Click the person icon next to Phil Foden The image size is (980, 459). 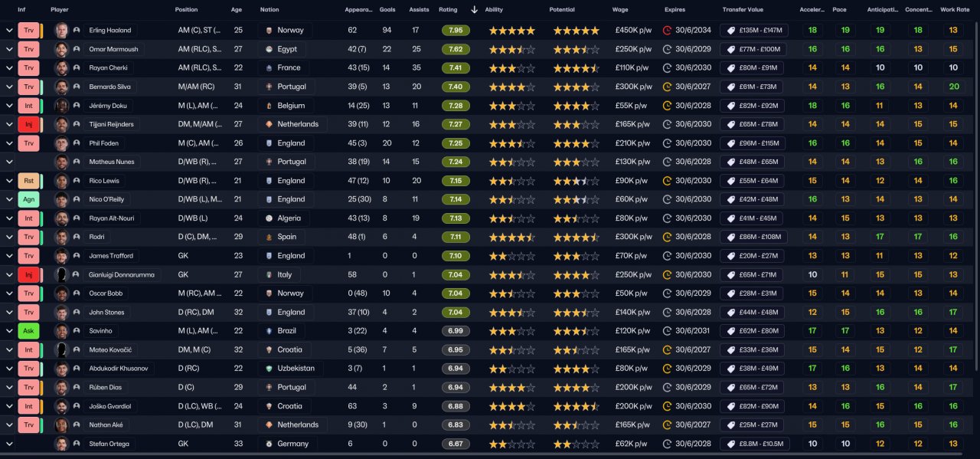(77, 143)
